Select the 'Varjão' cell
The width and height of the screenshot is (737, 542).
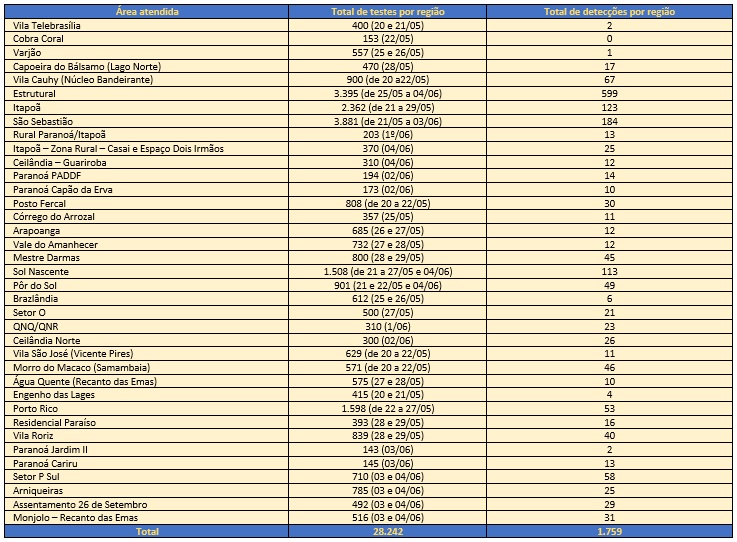(147, 53)
